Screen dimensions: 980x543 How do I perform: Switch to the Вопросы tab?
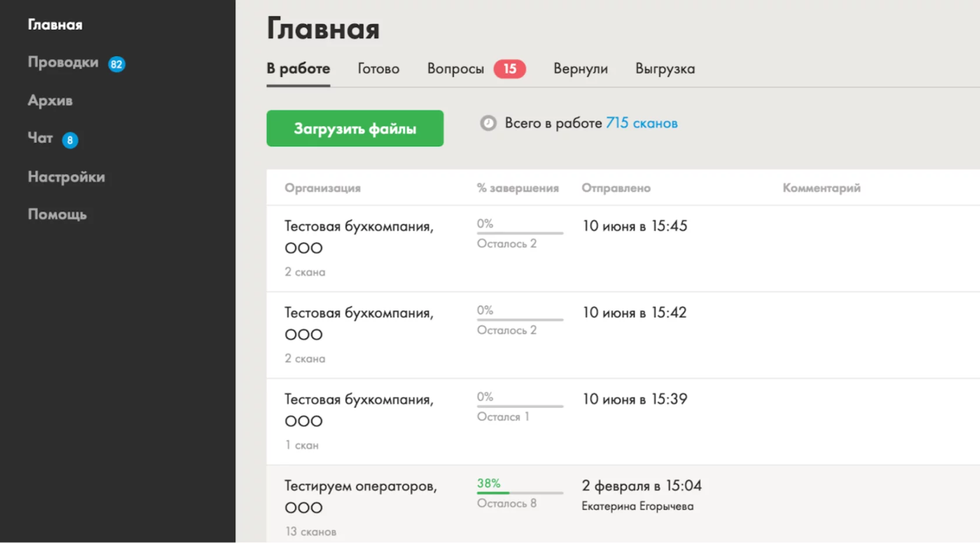(456, 69)
